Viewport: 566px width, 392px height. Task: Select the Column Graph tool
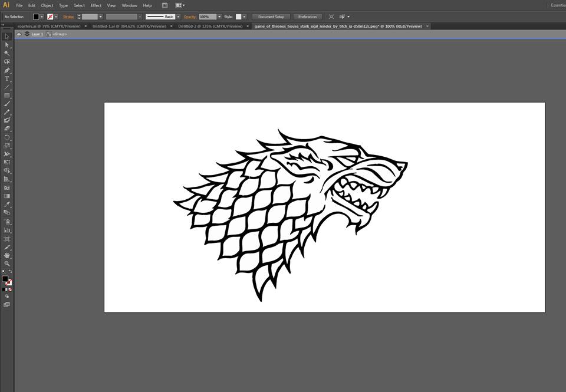[x=7, y=230]
